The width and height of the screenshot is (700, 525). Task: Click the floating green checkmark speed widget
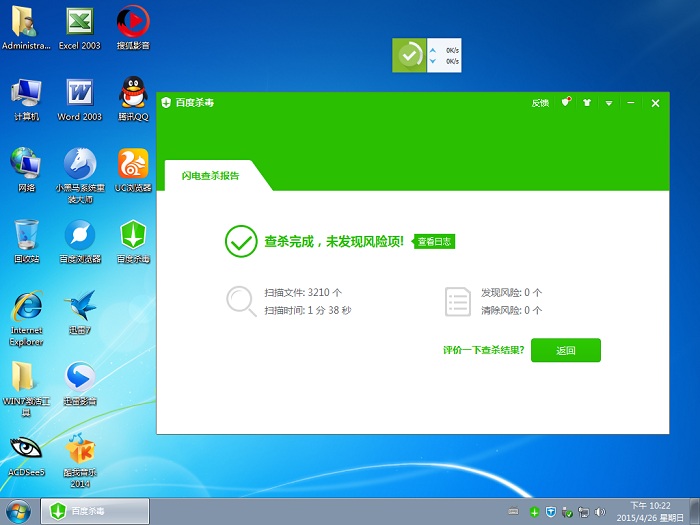[410, 55]
